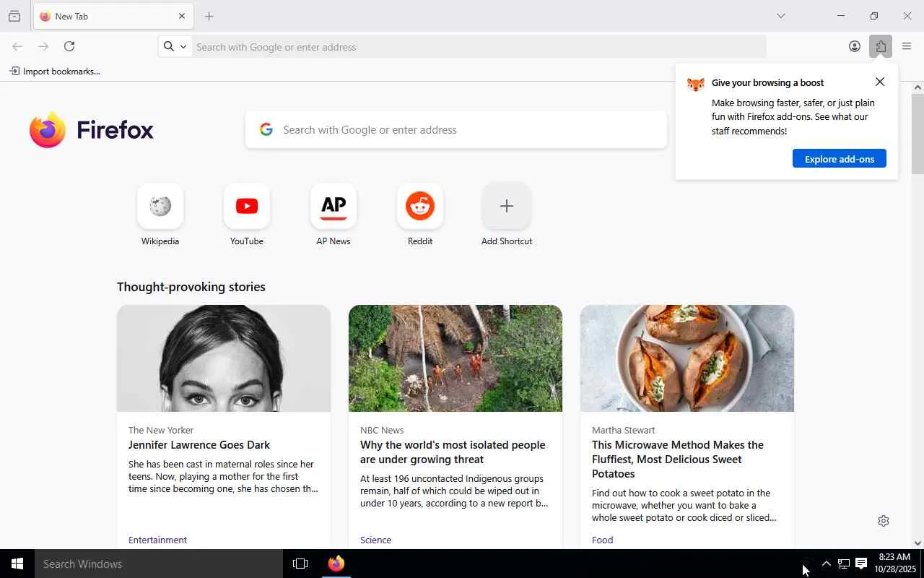The width and height of the screenshot is (924, 578).
Task: Click 'Martha Stewart' source label
Action: (624, 430)
